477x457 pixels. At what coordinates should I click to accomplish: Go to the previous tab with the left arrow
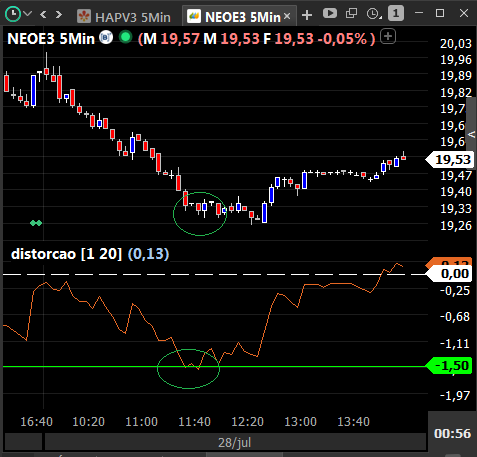(x=43, y=14)
